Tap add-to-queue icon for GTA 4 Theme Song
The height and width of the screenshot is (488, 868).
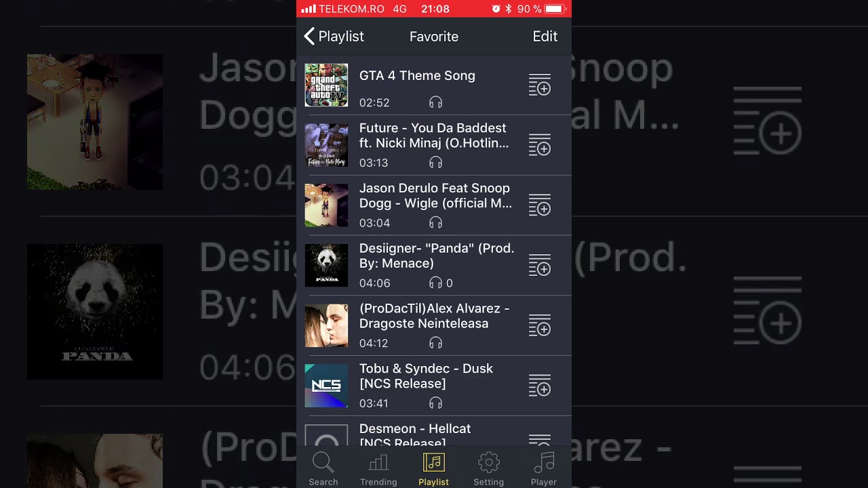click(540, 85)
